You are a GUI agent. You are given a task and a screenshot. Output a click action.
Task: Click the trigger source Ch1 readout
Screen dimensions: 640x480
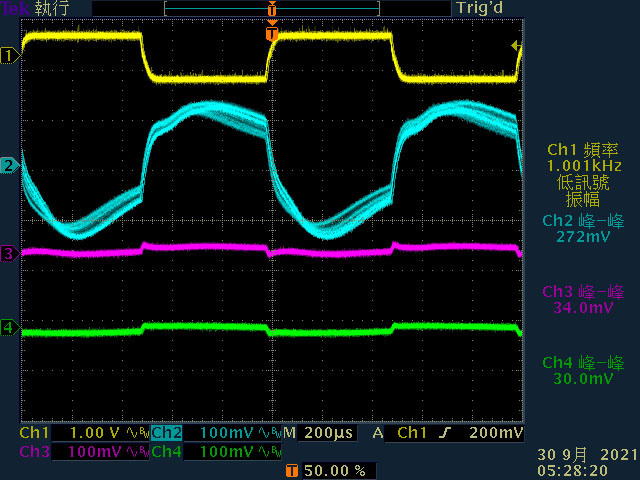click(412, 433)
